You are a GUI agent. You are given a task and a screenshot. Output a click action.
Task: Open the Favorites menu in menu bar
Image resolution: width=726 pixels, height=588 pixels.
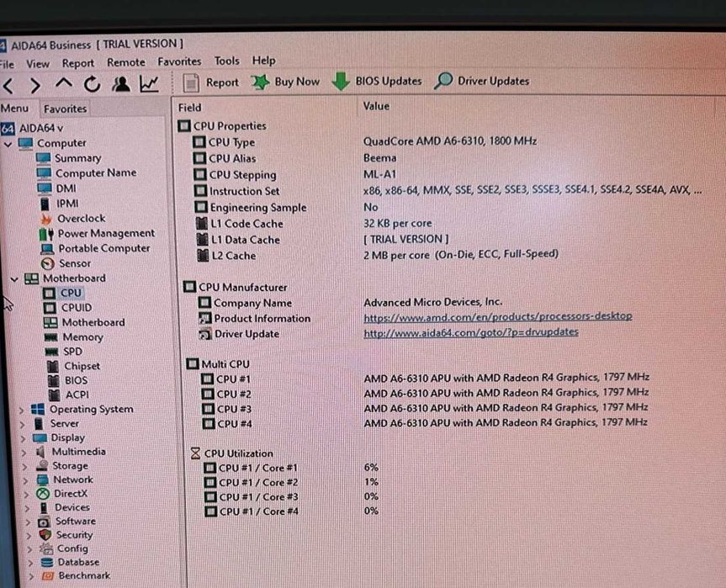(179, 61)
